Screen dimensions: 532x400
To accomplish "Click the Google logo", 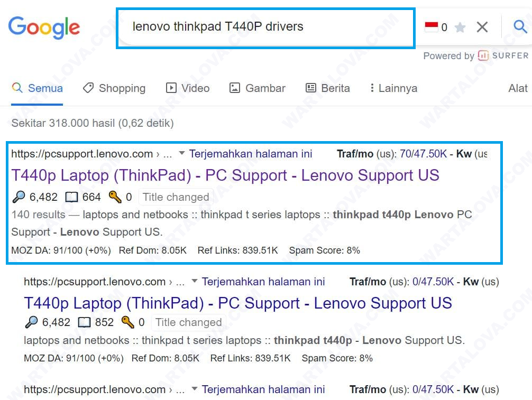I will coord(44,27).
